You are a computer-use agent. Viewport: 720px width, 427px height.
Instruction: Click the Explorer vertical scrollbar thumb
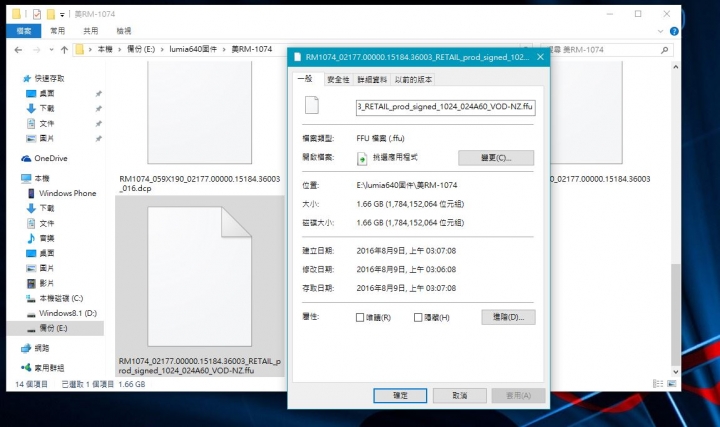675,315
